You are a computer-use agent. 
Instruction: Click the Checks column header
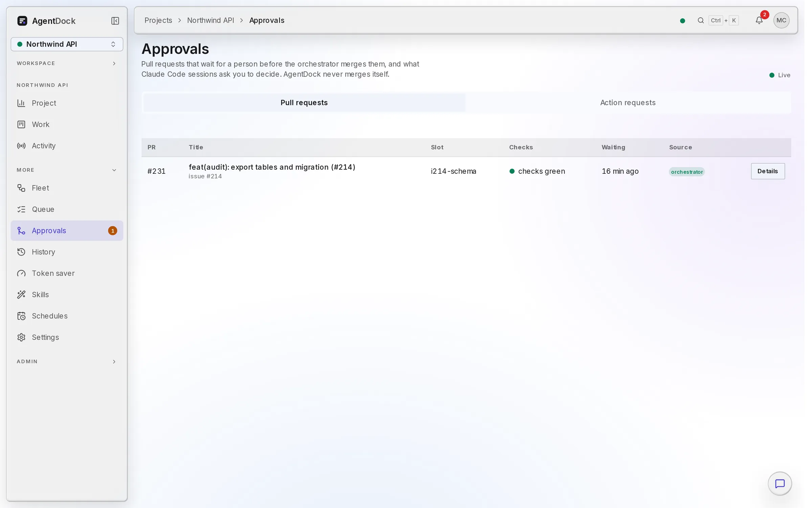pos(521,147)
